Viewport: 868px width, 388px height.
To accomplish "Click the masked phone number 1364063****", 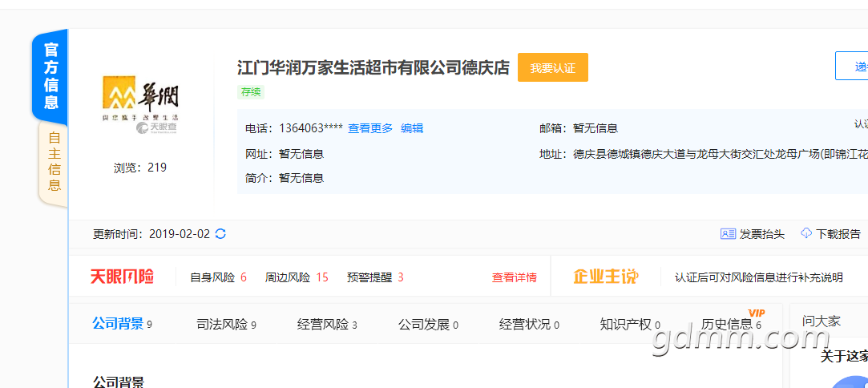I will [311, 128].
